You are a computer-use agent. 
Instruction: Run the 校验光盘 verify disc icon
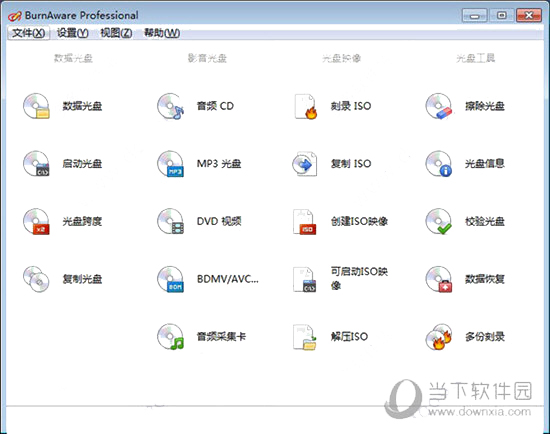[439, 221]
